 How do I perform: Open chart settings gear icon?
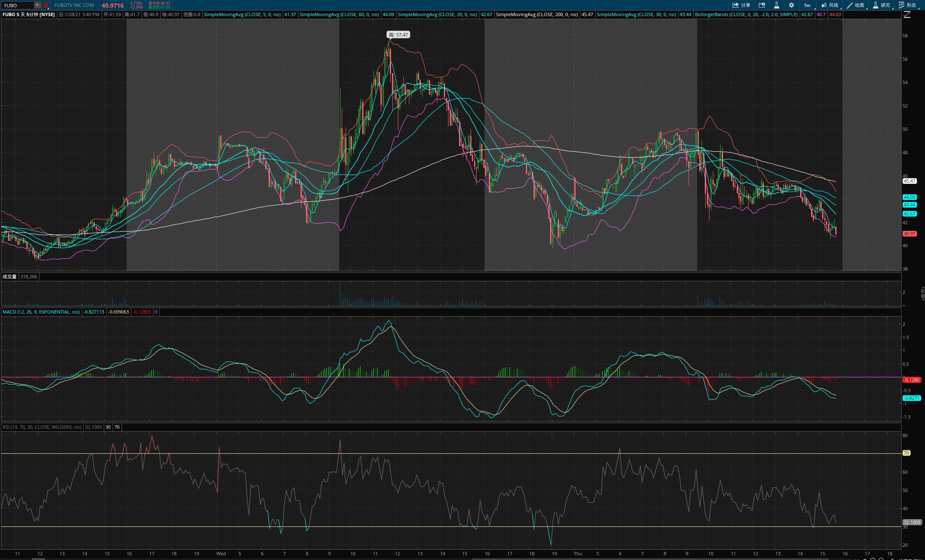pyautogui.click(x=792, y=6)
